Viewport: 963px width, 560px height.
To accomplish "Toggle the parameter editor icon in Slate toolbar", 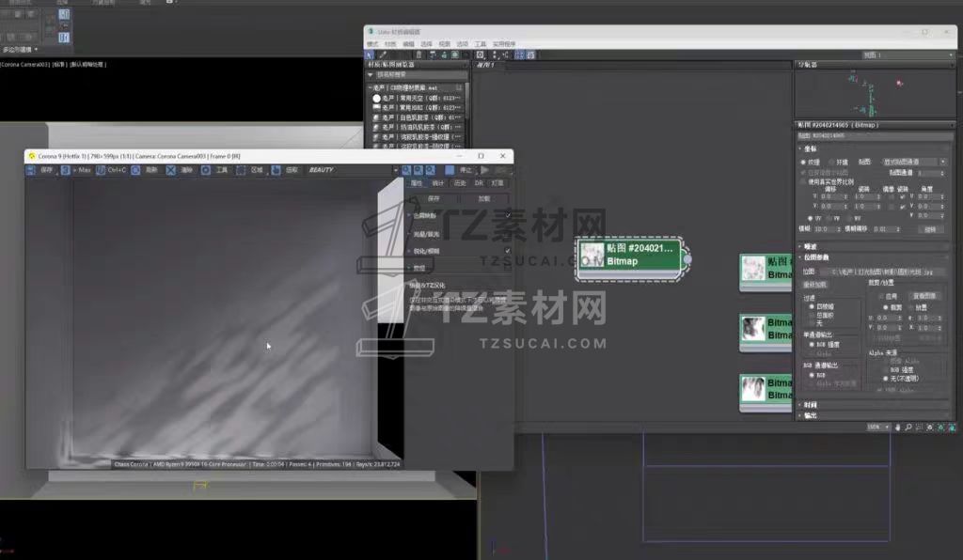I will 530,54.
